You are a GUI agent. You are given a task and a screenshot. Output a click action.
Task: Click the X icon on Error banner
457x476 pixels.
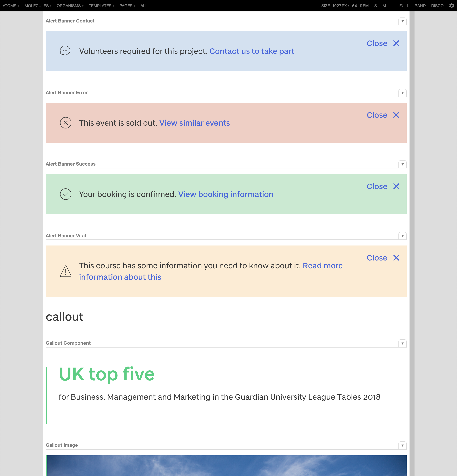point(396,115)
